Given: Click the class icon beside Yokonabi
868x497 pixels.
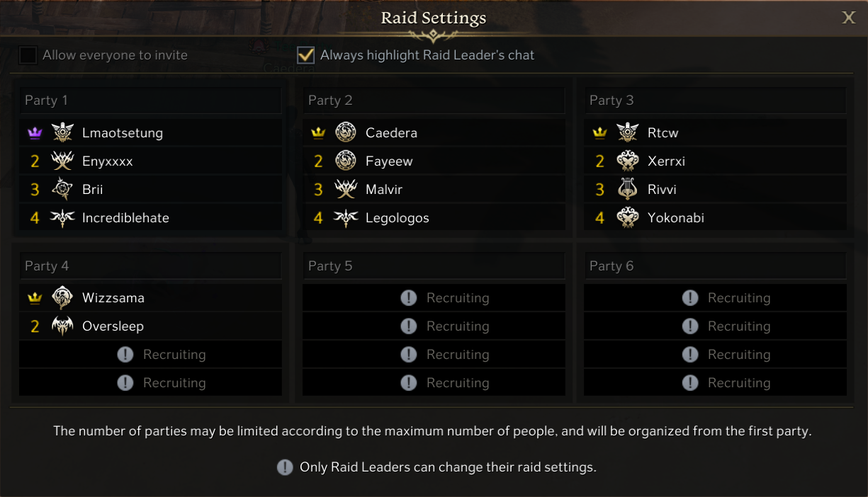Looking at the screenshot, I should click(628, 218).
